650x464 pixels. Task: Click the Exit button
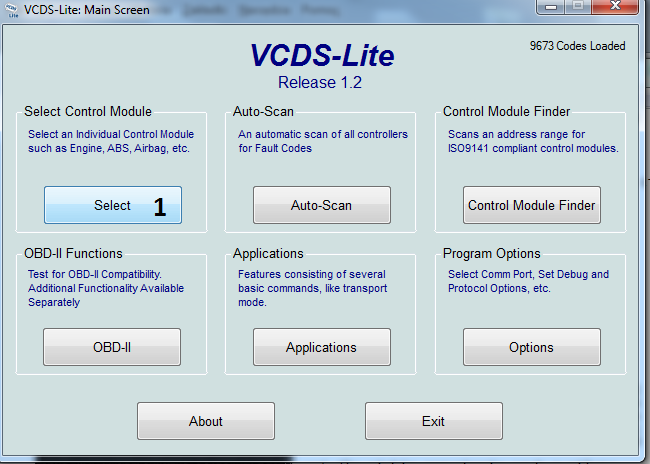pos(434,421)
